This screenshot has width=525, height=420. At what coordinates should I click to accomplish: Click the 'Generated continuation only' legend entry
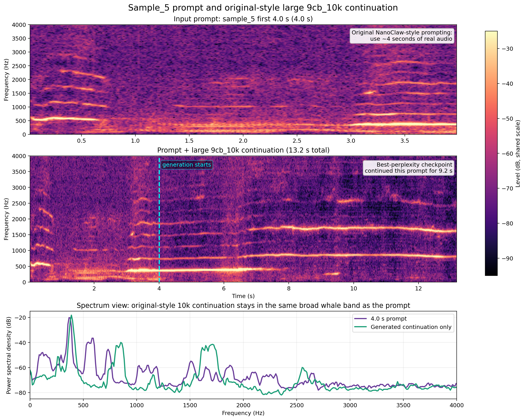[x=403, y=327]
